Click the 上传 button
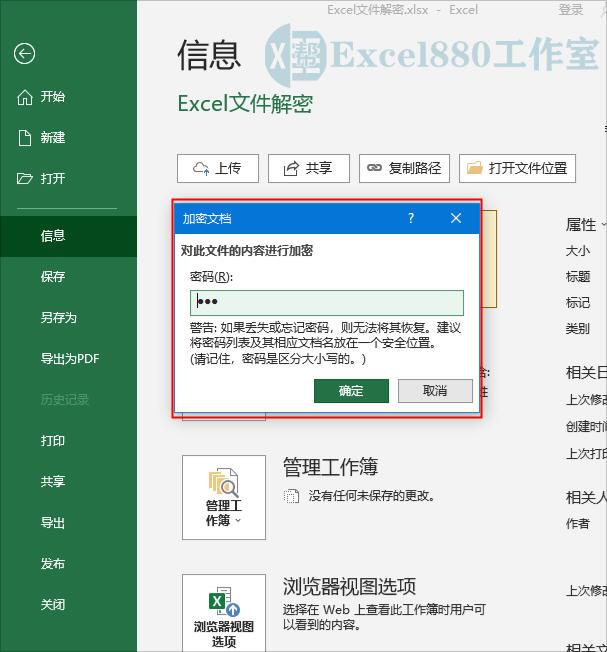607x652 pixels. [218, 168]
